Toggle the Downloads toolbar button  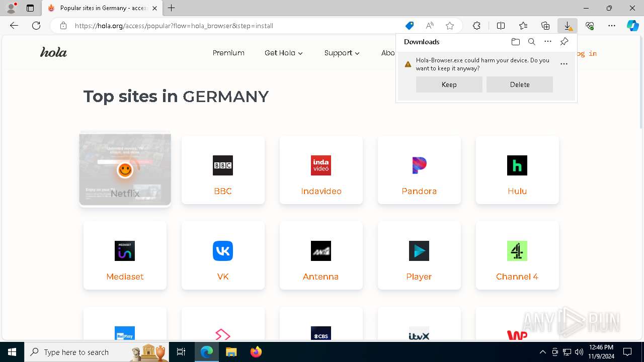[x=568, y=26]
